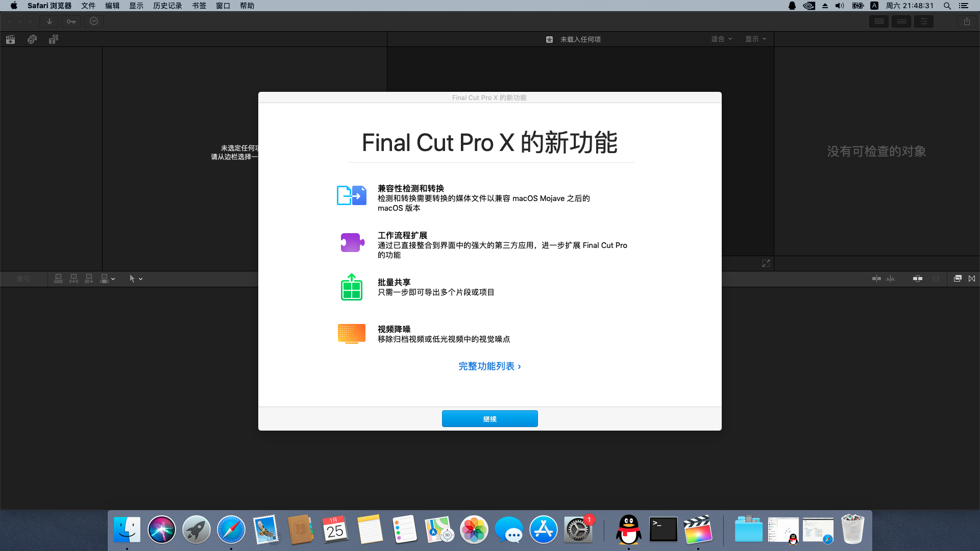Click the append clip edit icon

point(89,279)
